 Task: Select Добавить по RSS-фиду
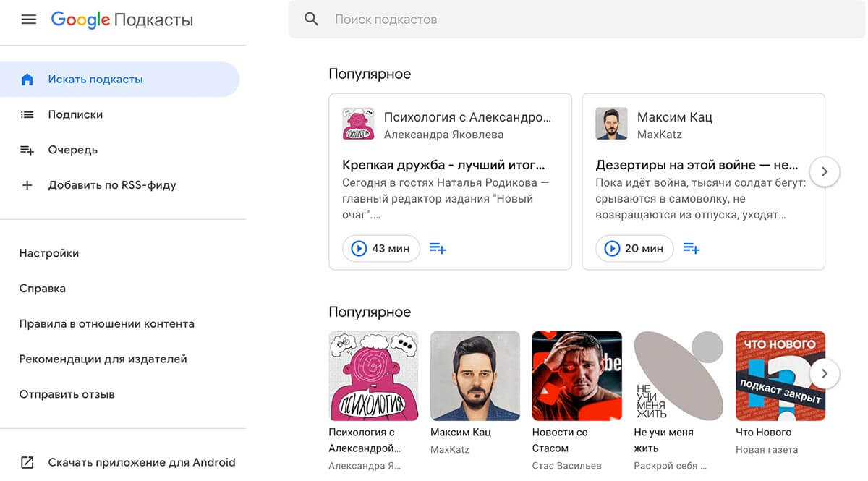click(x=112, y=185)
